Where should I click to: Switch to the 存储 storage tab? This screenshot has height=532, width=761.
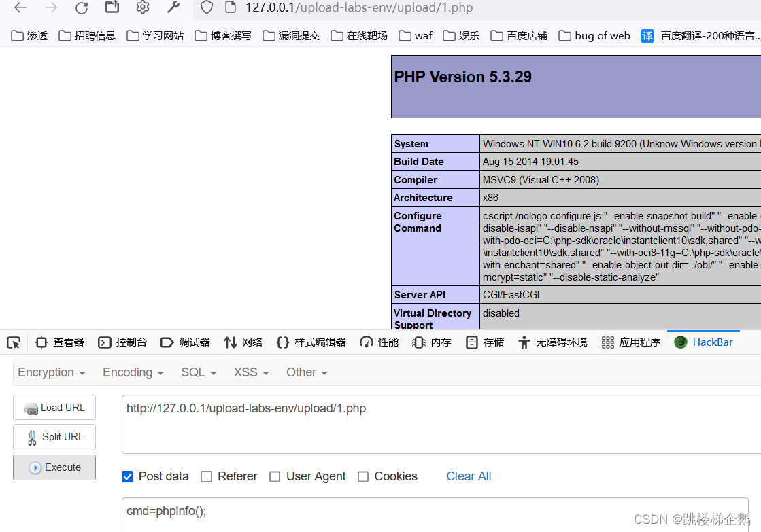484,342
